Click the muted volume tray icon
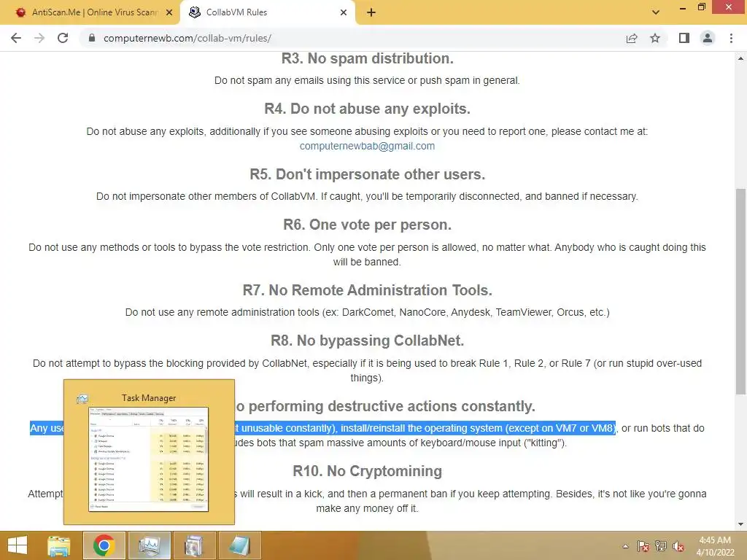The image size is (747, 560). (678, 546)
